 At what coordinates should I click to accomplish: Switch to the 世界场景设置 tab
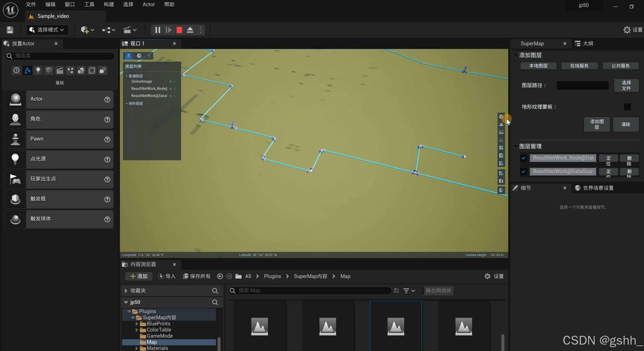click(x=598, y=188)
